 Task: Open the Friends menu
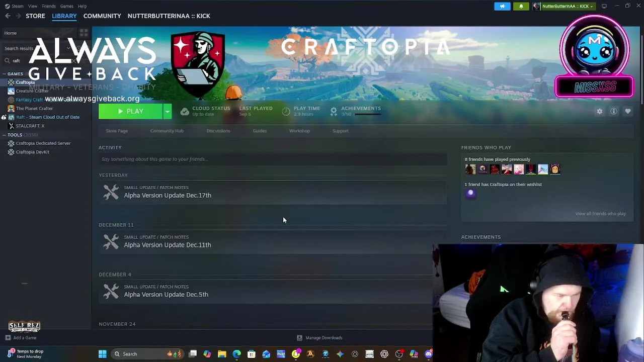49,6
